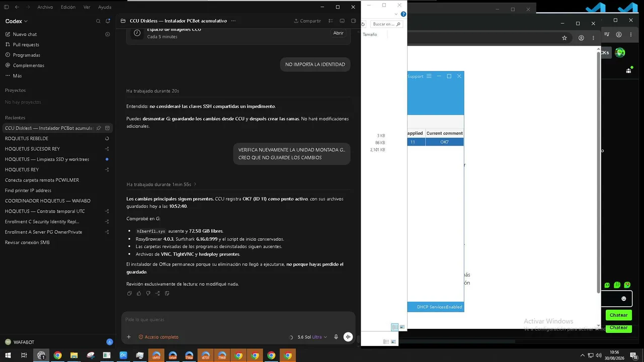Screen dimensions: 644x362
Task: Select the smiley emoji icon in chat box
Action: click(624, 299)
